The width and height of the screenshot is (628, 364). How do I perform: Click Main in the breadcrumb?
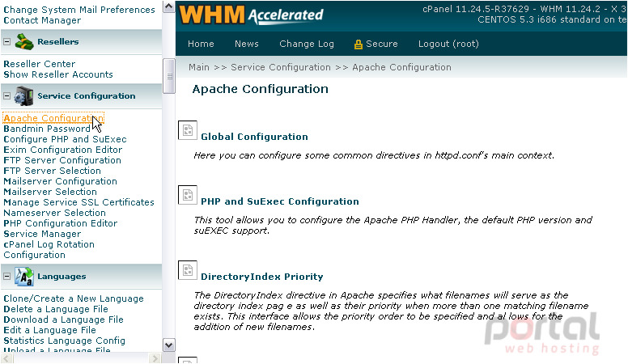pyautogui.click(x=199, y=67)
